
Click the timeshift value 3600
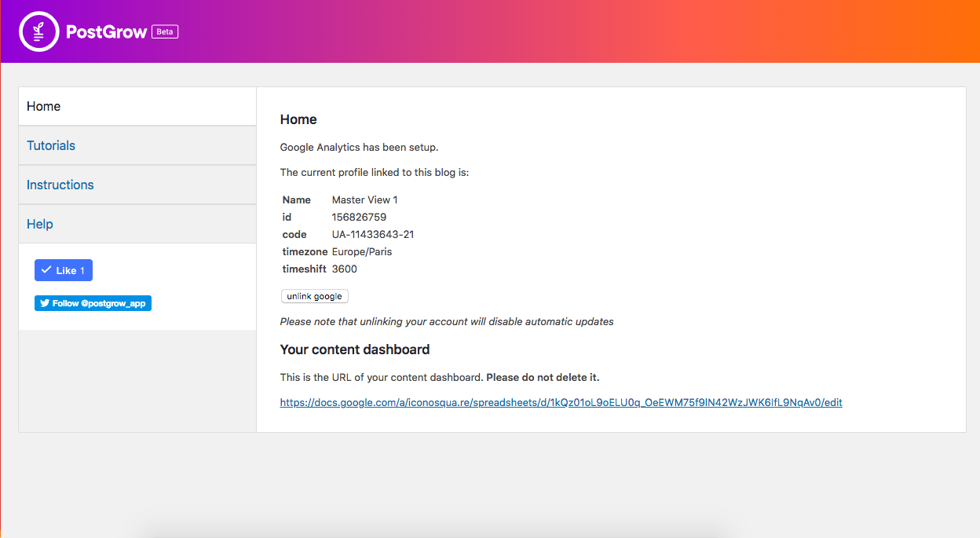345,269
